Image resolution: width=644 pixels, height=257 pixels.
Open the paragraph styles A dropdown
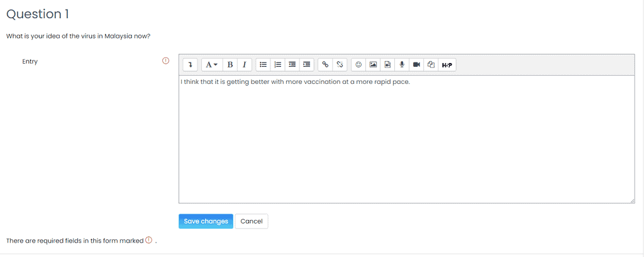pos(212,64)
